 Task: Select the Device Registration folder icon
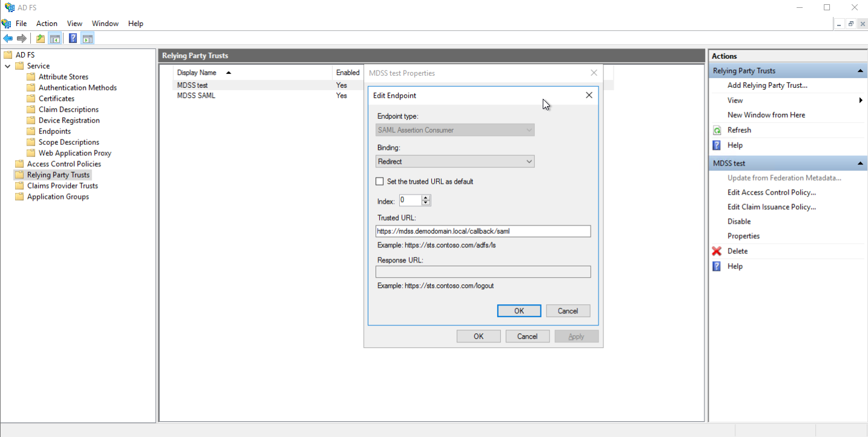(x=31, y=121)
